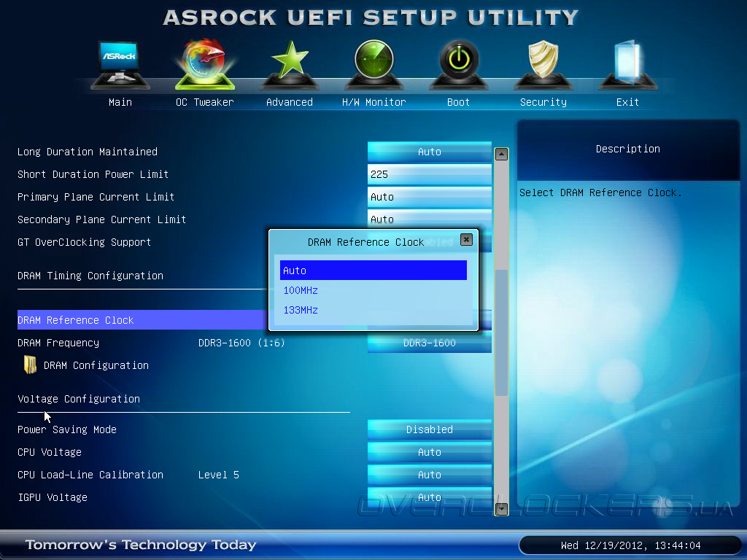Image resolution: width=747 pixels, height=560 pixels.
Task: Select the DRAM Frequency label
Action: (x=58, y=343)
